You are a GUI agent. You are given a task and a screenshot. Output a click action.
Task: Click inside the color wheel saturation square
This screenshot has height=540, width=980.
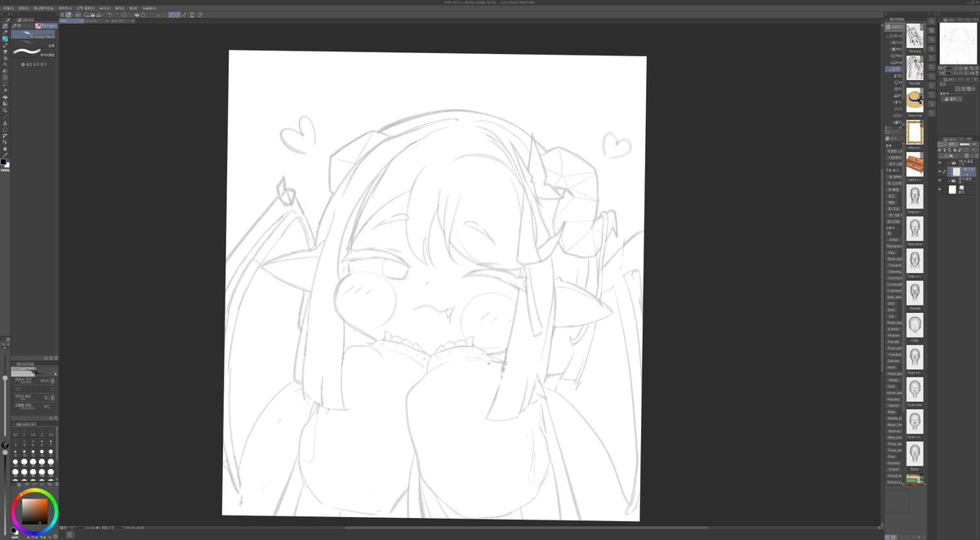35,511
